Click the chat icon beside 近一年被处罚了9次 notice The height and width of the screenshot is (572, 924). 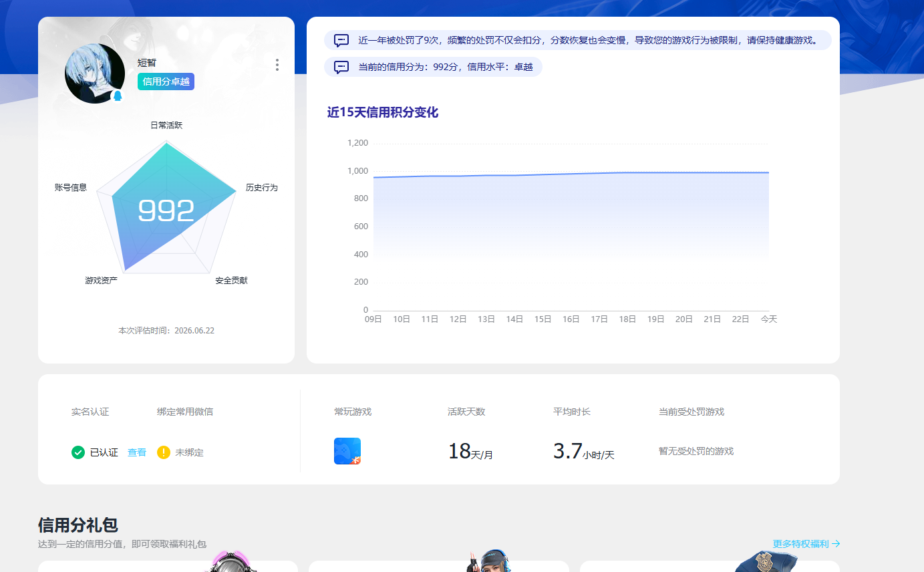341,40
